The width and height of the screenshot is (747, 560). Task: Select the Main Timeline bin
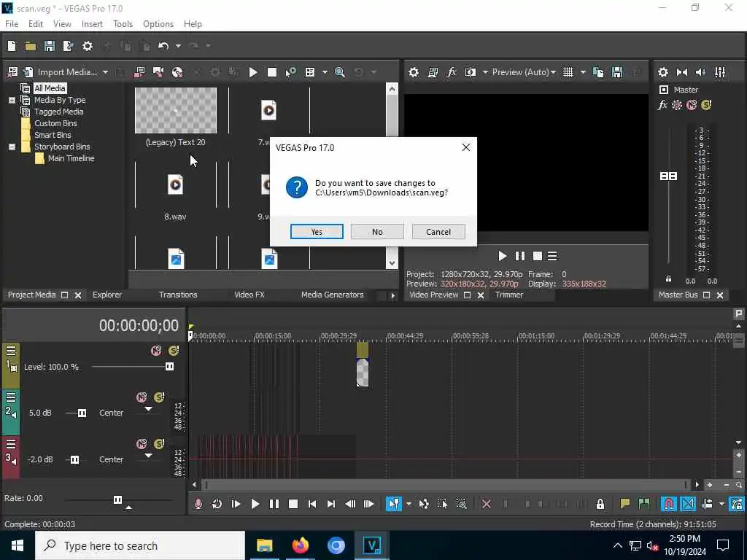[71, 158]
